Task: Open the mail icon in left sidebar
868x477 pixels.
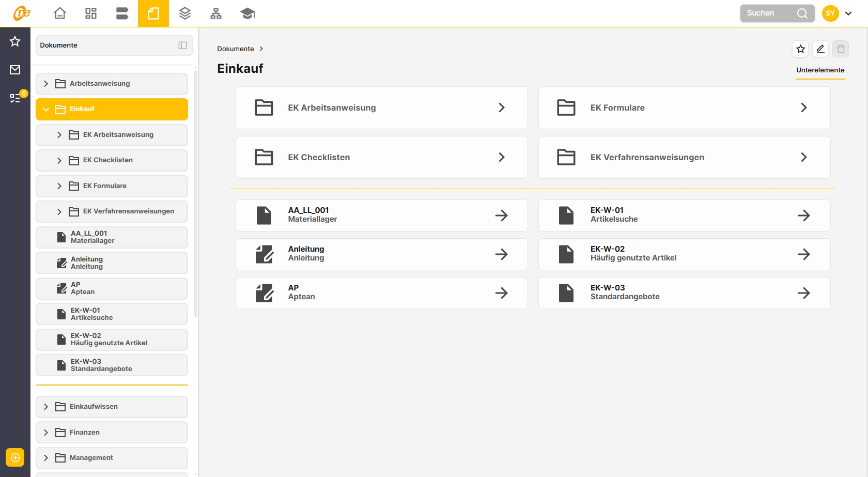Action: click(15, 70)
